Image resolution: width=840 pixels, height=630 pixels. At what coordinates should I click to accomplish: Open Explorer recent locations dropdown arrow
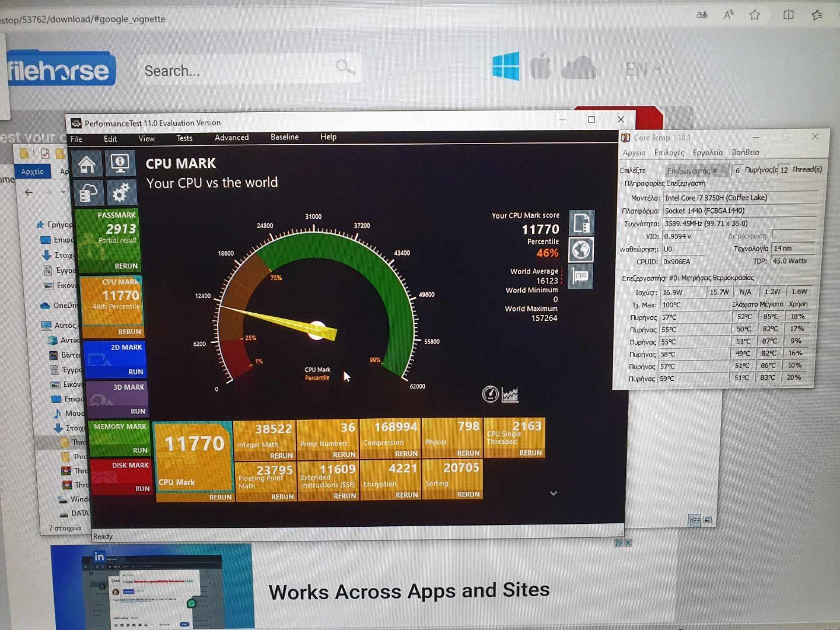[63, 192]
